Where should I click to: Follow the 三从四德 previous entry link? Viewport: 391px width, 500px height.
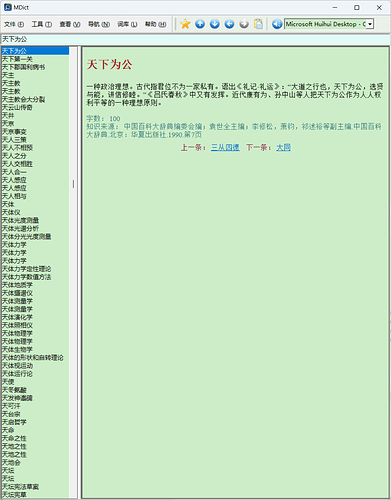(x=225, y=147)
